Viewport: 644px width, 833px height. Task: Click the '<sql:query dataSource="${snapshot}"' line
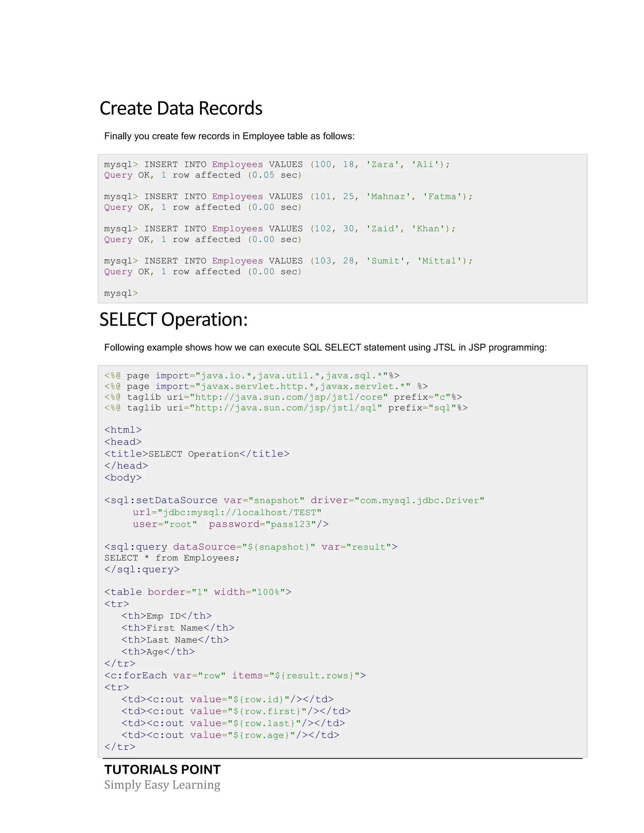[251, 547]
